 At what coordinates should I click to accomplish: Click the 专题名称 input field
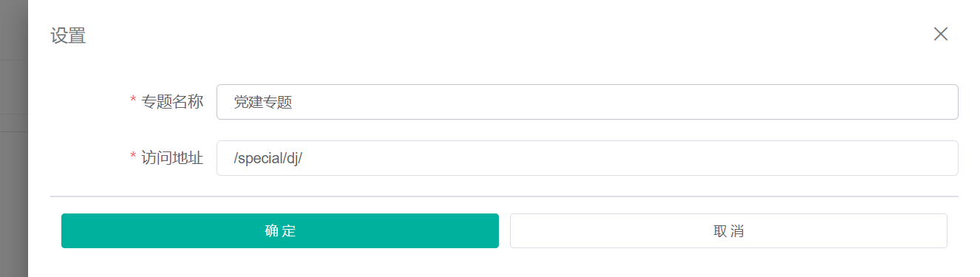click(588, 102)
